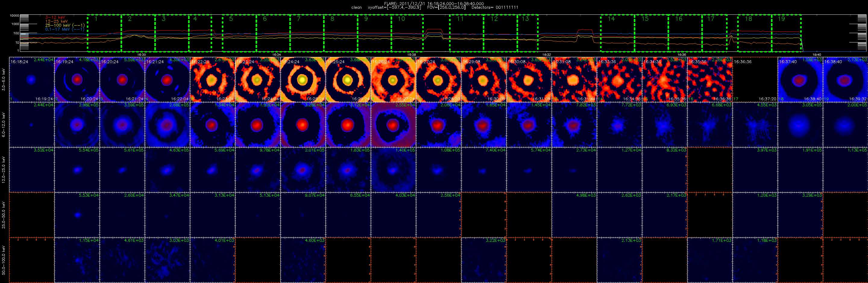Click the '50.0-100.0 keV' row label
This screenshot has width=868, height=283.
pyautogui.click(x=3, y=260)
